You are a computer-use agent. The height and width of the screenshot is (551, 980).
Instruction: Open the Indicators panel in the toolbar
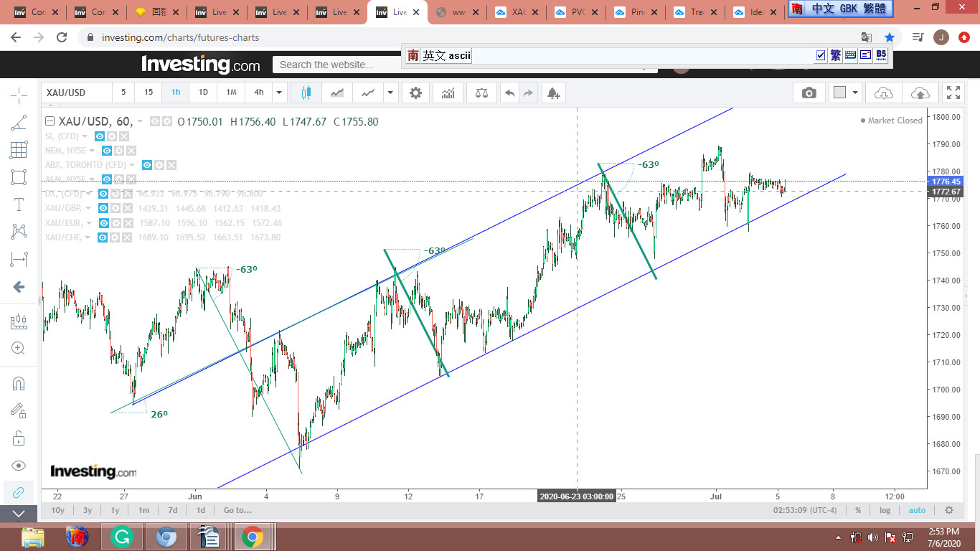[x=448, y=93]
